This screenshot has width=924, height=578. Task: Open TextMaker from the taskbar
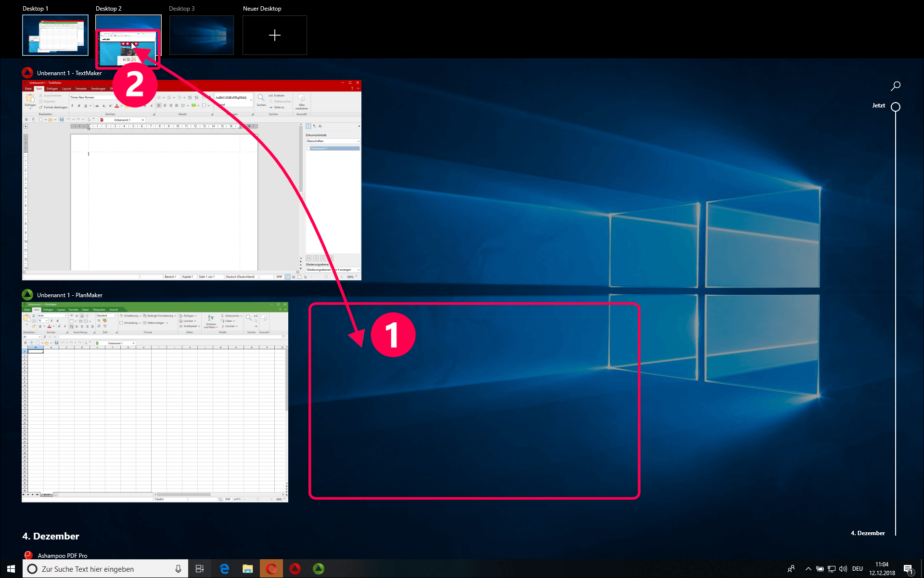(x=295, y=569)
